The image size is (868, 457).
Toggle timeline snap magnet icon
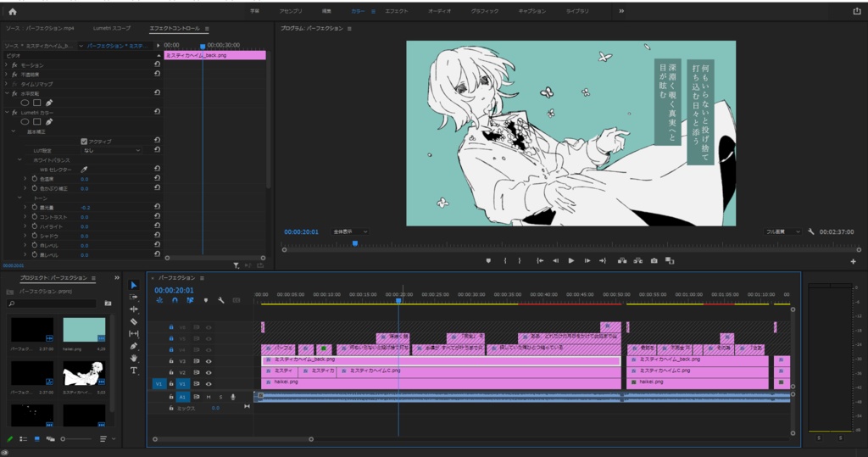175,300
